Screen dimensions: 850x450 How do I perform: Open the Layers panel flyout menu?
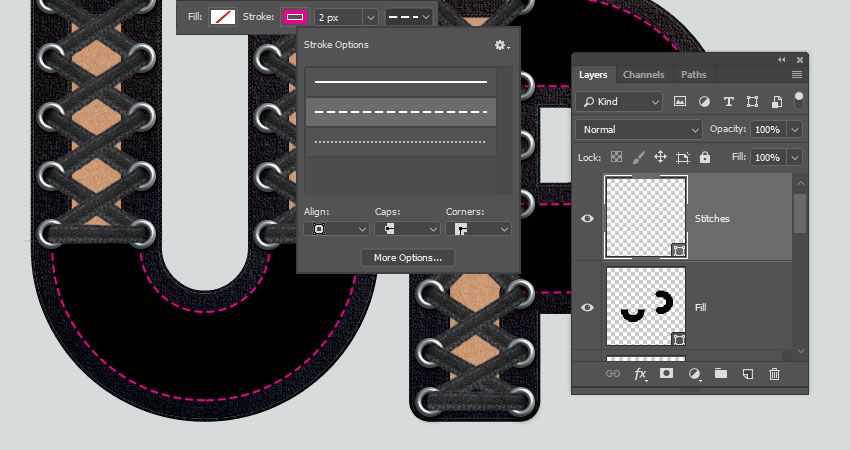tap(797, 75)
